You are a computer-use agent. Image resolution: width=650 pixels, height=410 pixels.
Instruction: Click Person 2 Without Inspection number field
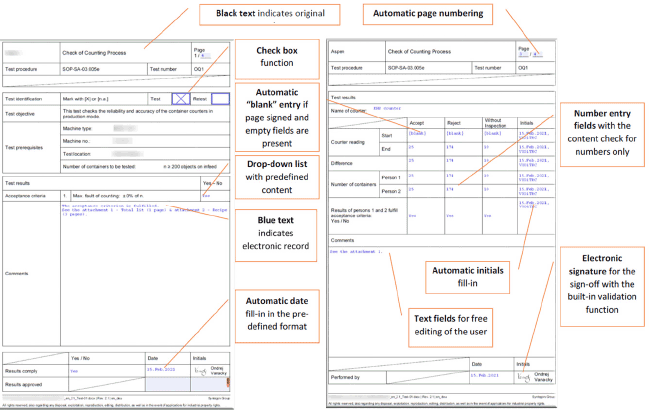487,189
